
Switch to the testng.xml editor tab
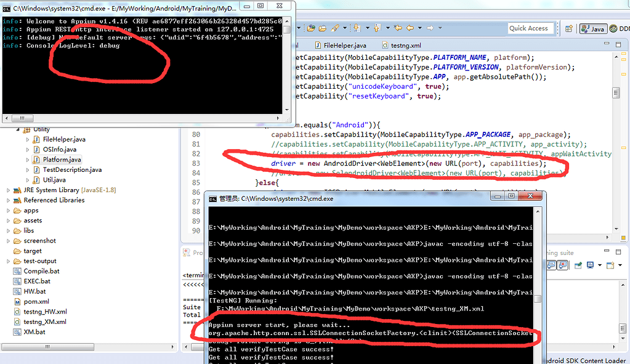point(401,46)
